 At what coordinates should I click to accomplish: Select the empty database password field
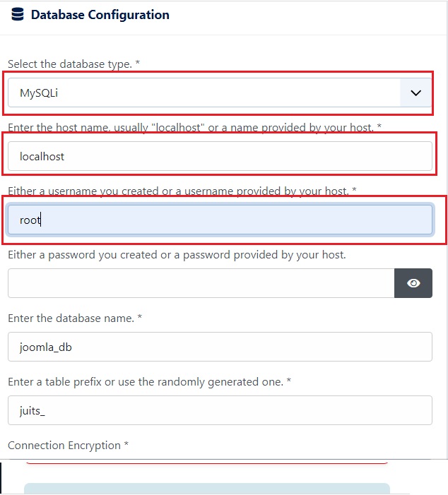click(x=201, y=283)
